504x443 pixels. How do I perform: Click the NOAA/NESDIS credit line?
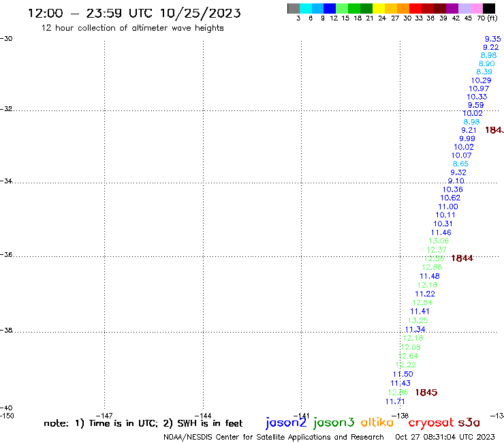point(274,437)
